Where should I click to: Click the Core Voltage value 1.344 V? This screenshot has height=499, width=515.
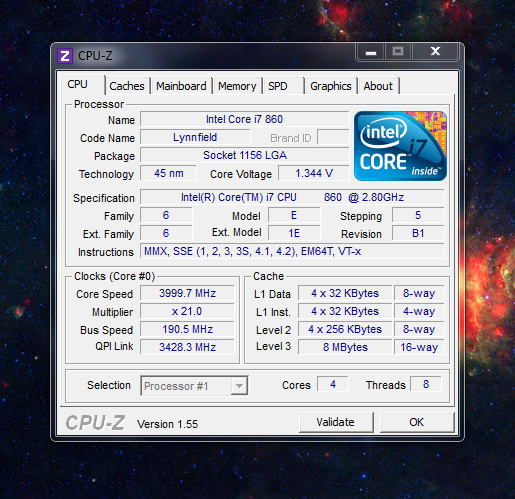click(x=314, y=173)
